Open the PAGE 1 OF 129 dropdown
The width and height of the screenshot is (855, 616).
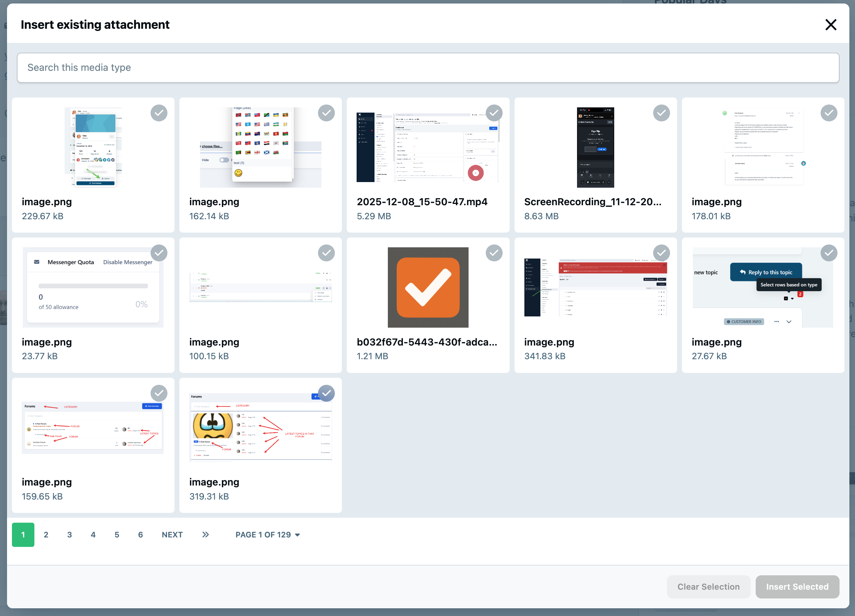(268, 535)
